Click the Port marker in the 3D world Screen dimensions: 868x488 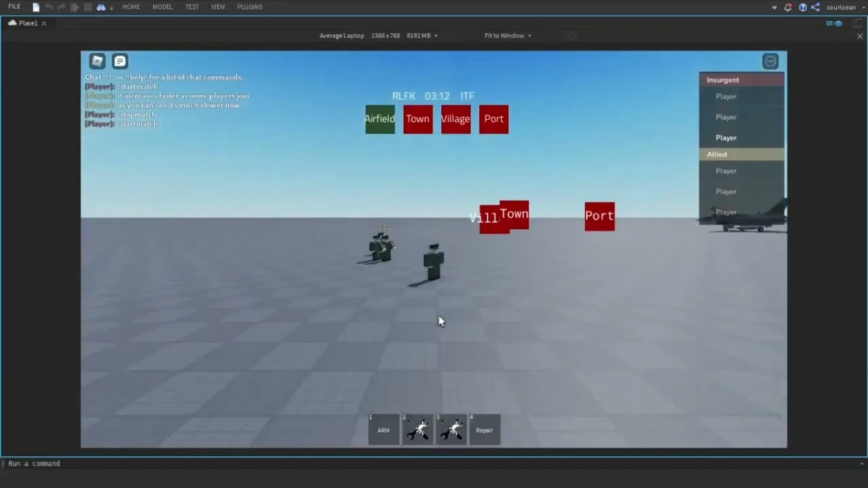point(600,216)
